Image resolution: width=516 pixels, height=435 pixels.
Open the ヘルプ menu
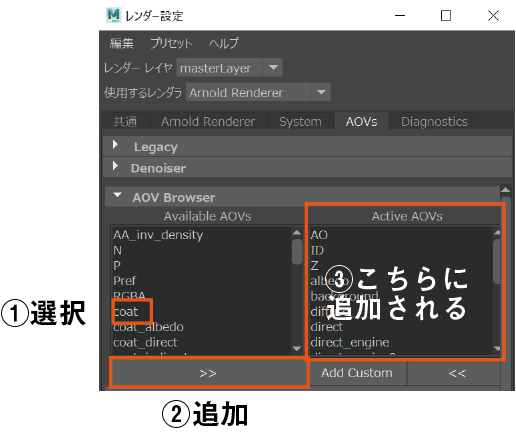coord(224,43)
